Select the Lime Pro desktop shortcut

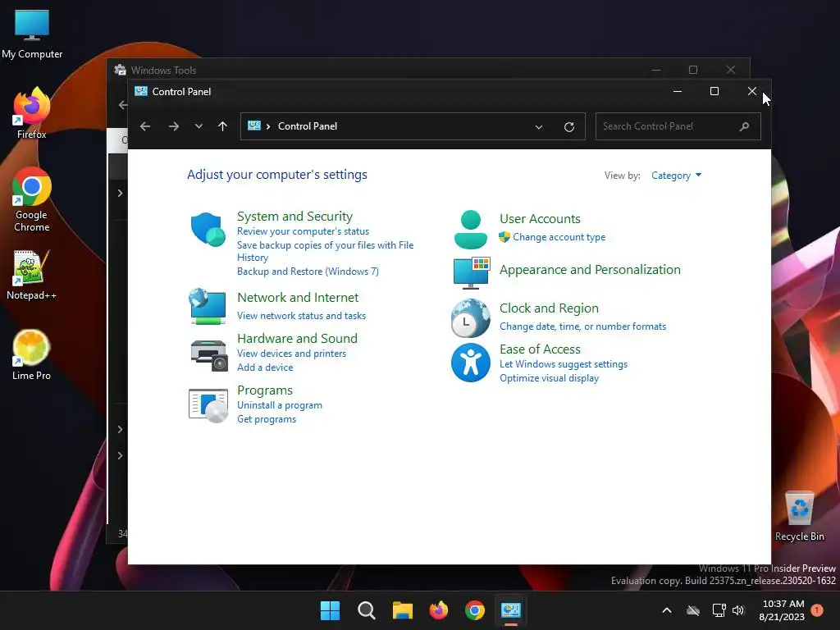pyautogui.click(x=31, y=355)
